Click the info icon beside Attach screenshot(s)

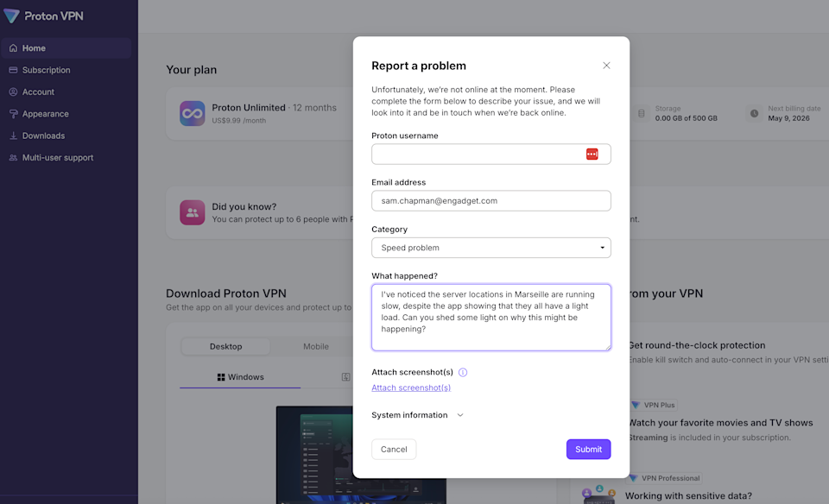pos(463,372)
